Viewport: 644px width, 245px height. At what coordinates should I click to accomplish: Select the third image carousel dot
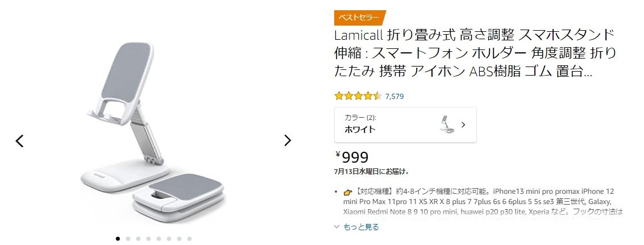click(x=138, y=239)
